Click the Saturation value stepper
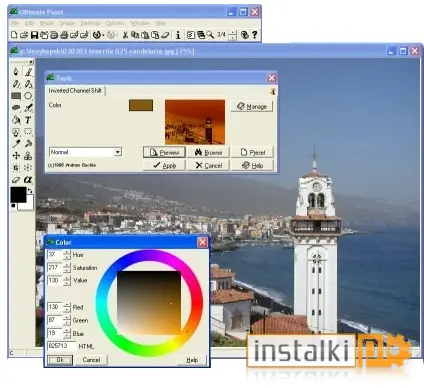424x388 pixels. click(67, 268)
